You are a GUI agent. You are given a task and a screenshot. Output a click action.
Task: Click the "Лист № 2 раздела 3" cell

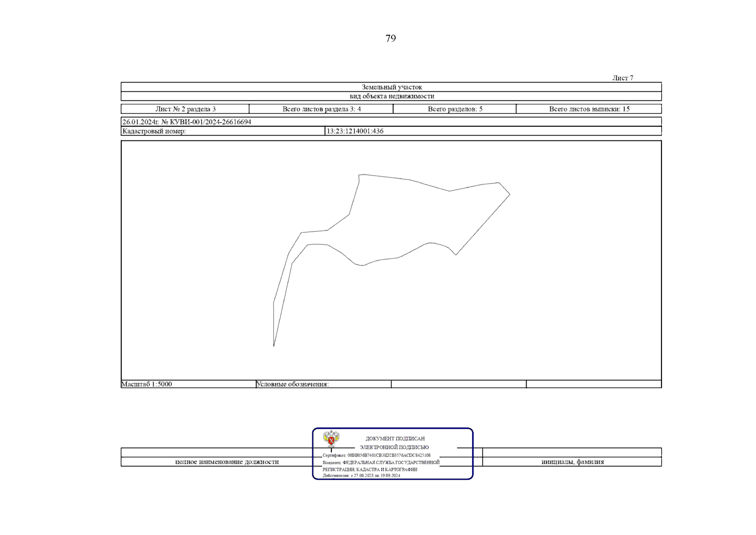pyautogui.click(x=185, y=109)
